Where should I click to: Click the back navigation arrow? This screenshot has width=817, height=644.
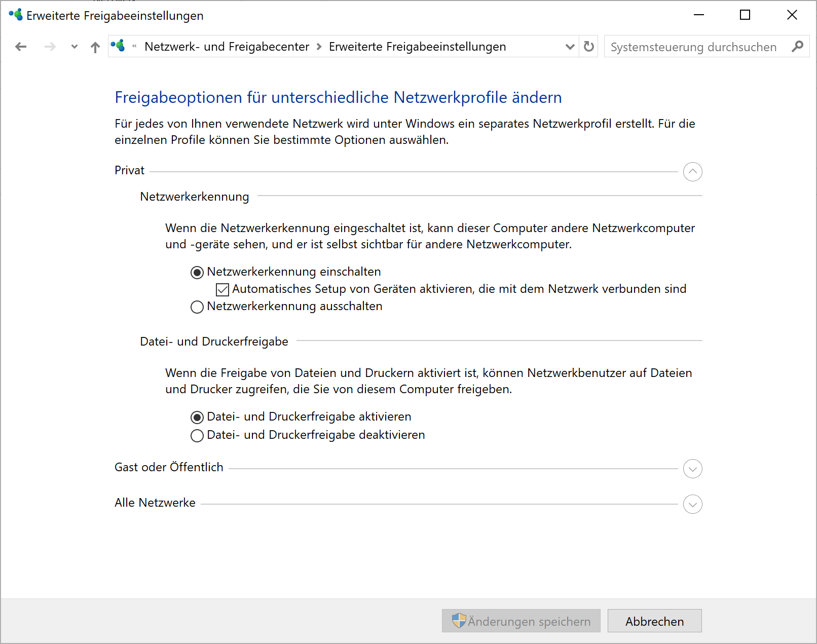click(x=21, y=46)
